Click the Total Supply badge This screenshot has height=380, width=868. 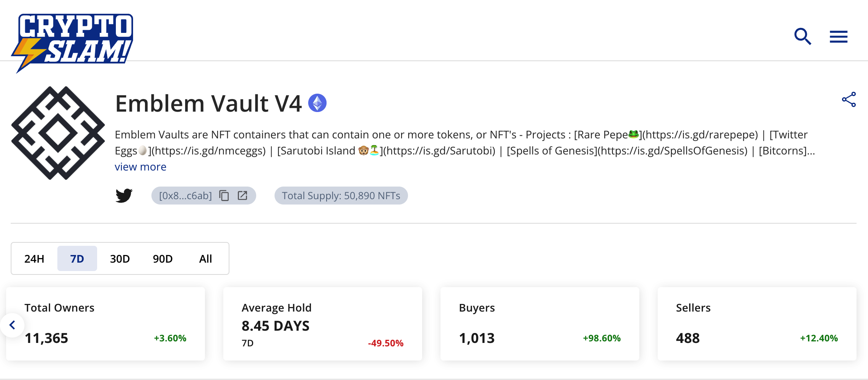pyautogui.click(x=341, y=196)
